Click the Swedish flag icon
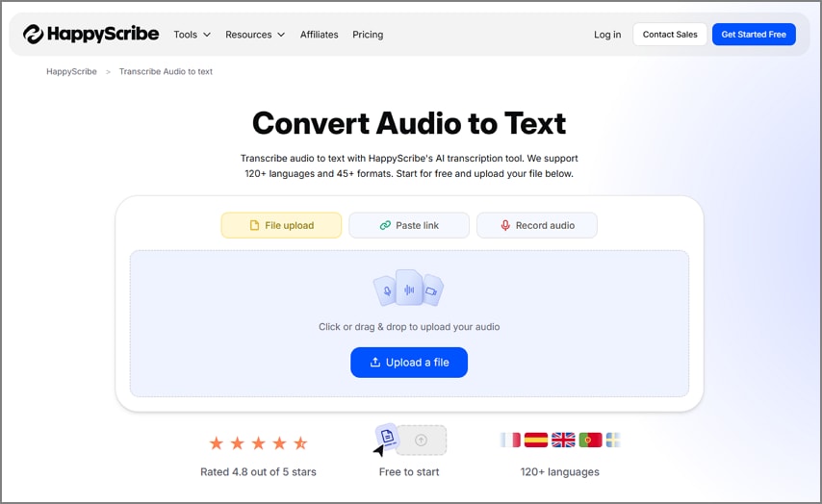The image size is (822, 504). 613,441
